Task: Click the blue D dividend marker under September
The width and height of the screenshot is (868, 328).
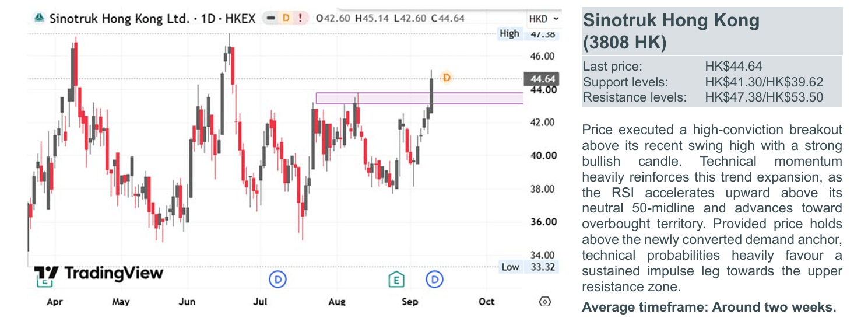Action: 434,280
